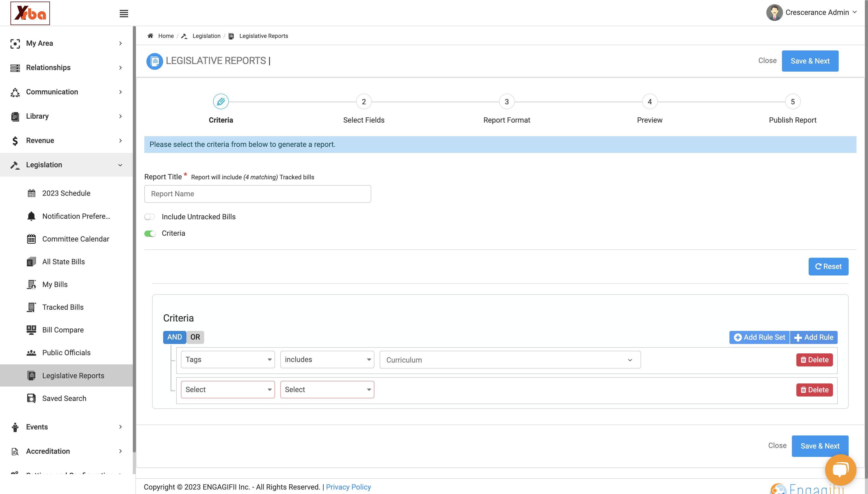Click the top Save & Next button
This screenshot has width=868, height=494.
[810, 61]
